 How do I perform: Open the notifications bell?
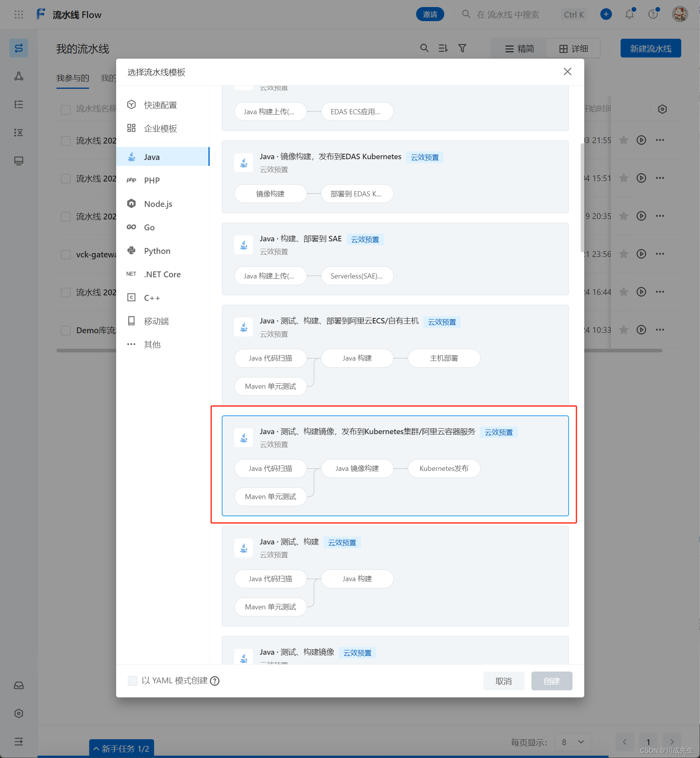coord(630,14)
